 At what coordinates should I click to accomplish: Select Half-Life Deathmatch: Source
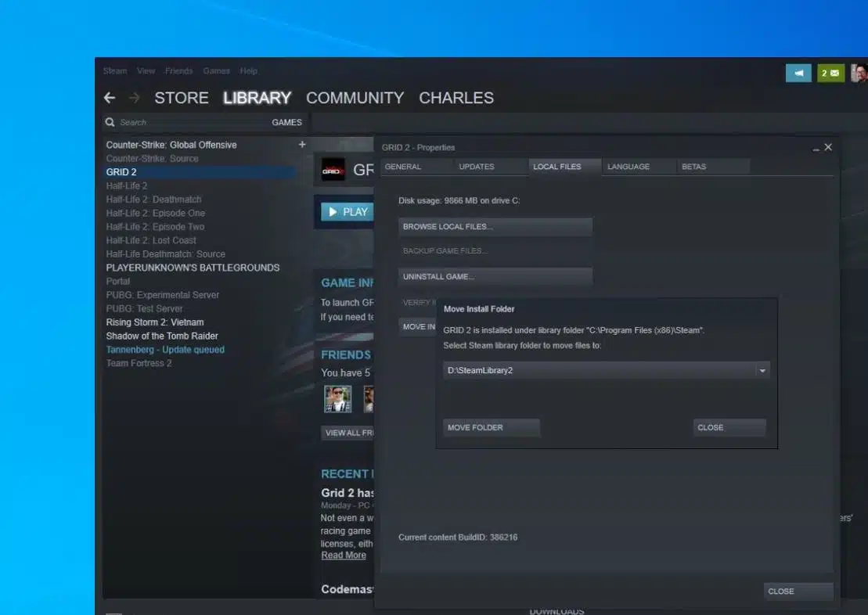[x=165, y=254]
